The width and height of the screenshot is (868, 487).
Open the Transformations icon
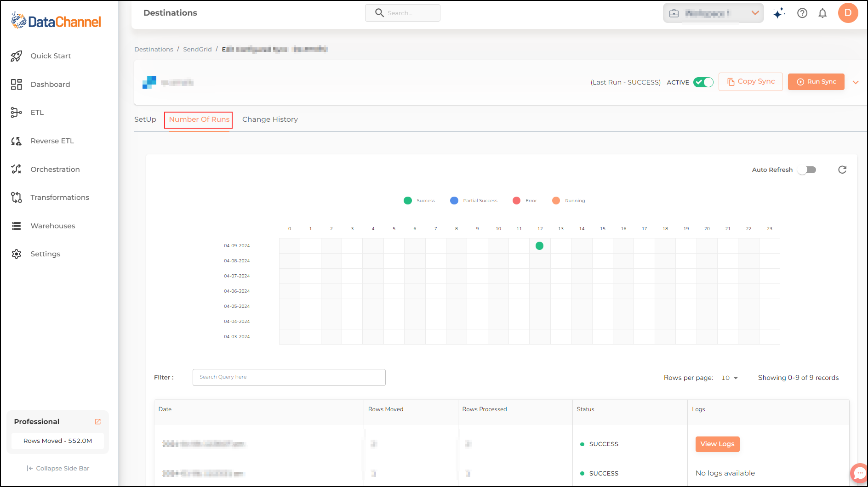click(17, 198)
